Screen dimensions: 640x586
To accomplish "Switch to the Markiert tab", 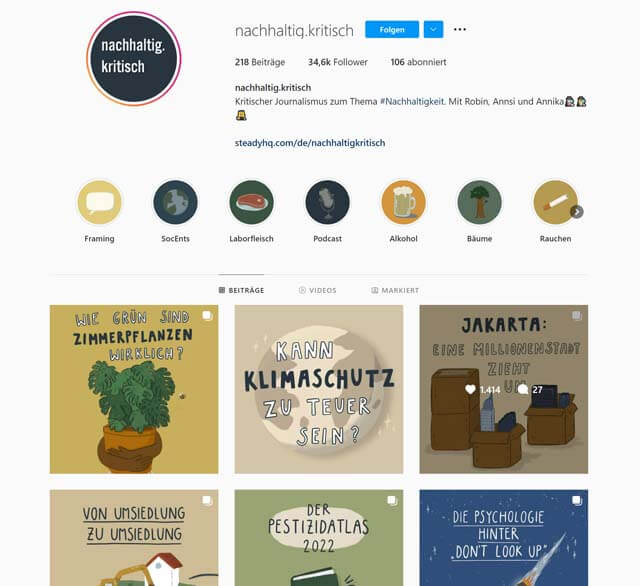I will (395, 290).
